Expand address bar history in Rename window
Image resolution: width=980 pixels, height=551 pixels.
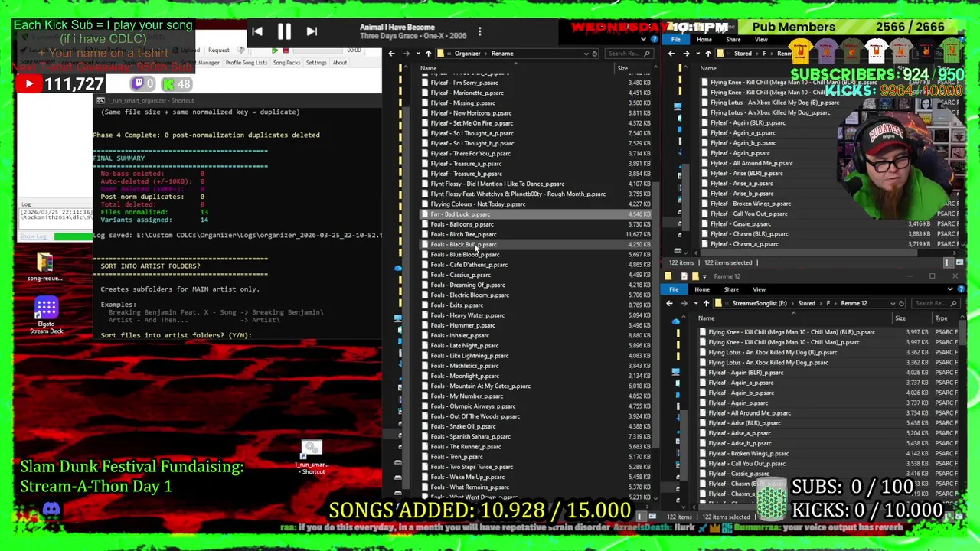click(586, 54)
